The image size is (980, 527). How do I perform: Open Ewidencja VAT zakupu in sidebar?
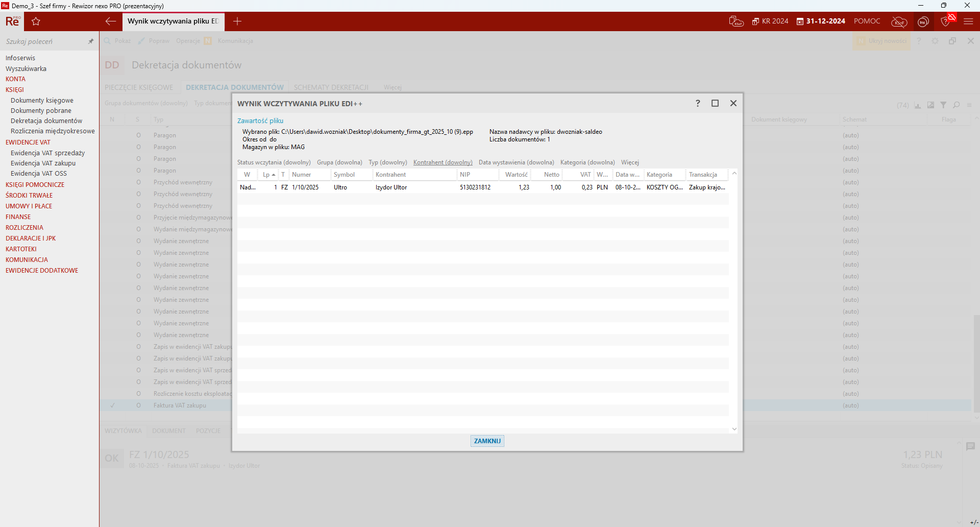(43, 163)
